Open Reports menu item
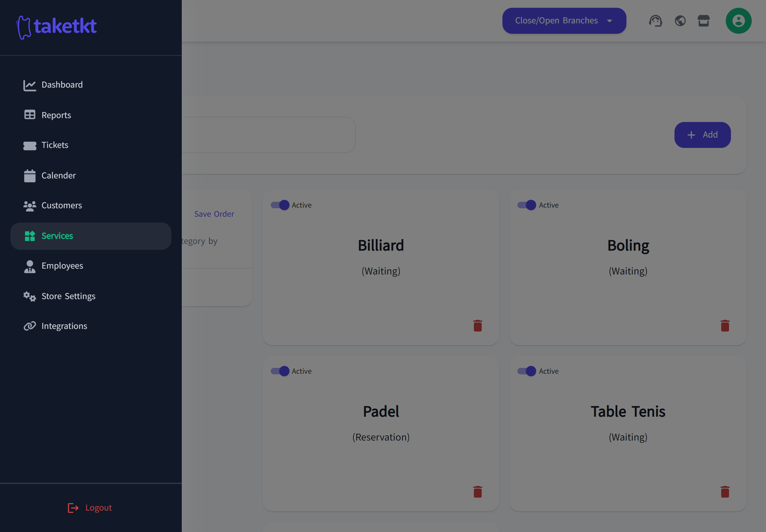This screenshot has height=532, width=766. 91,115
